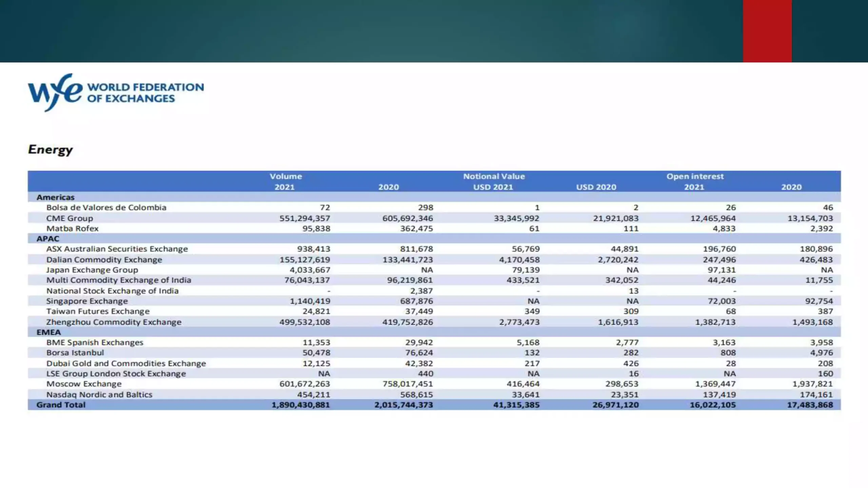Select Matba Rofex 2020 volume 362,475

tap(416, 228)
